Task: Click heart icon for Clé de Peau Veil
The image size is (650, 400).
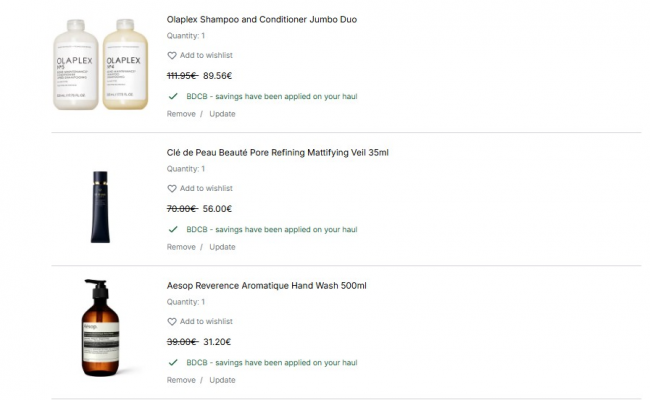Action: click(x=172, y=189)
